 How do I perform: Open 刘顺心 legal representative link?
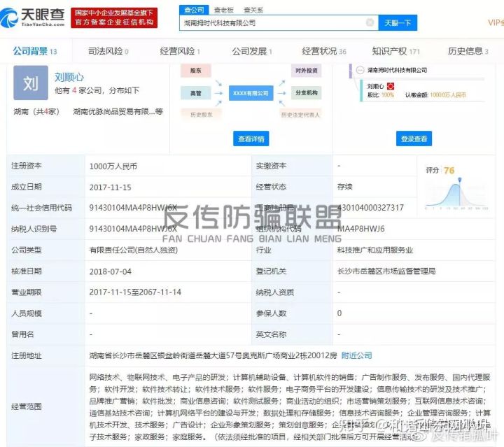point(69,77)
